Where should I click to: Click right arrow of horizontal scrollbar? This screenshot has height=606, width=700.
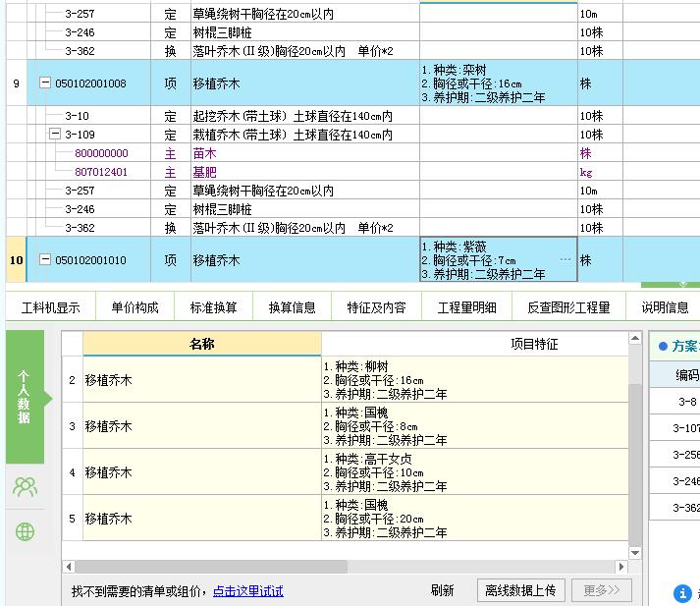point(621,567)
